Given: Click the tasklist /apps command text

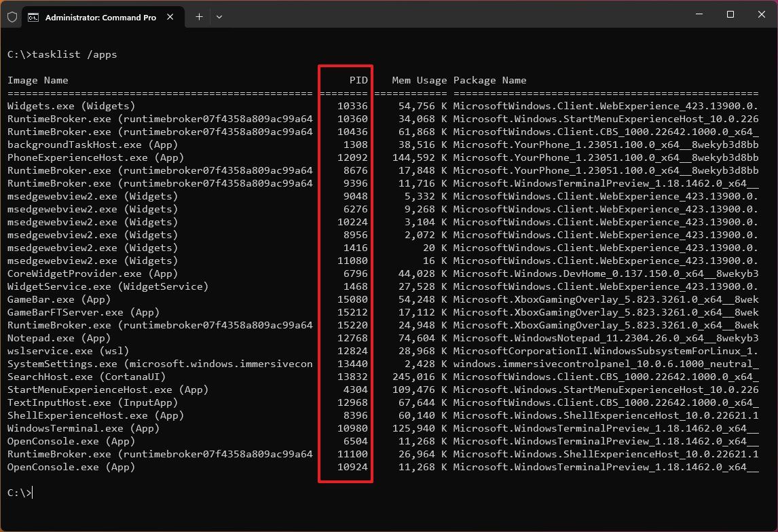Looking at the screenshot, I should (x=75, y=54).
